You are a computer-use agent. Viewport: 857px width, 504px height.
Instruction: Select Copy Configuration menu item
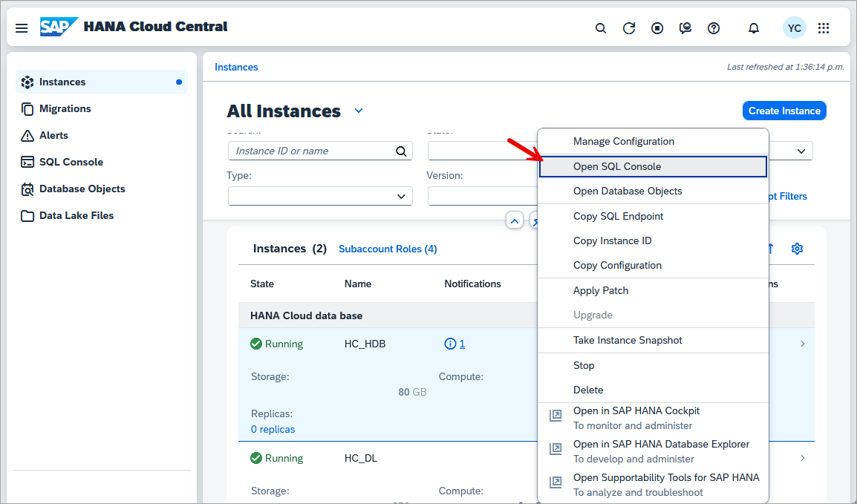(x=653, y=266)
